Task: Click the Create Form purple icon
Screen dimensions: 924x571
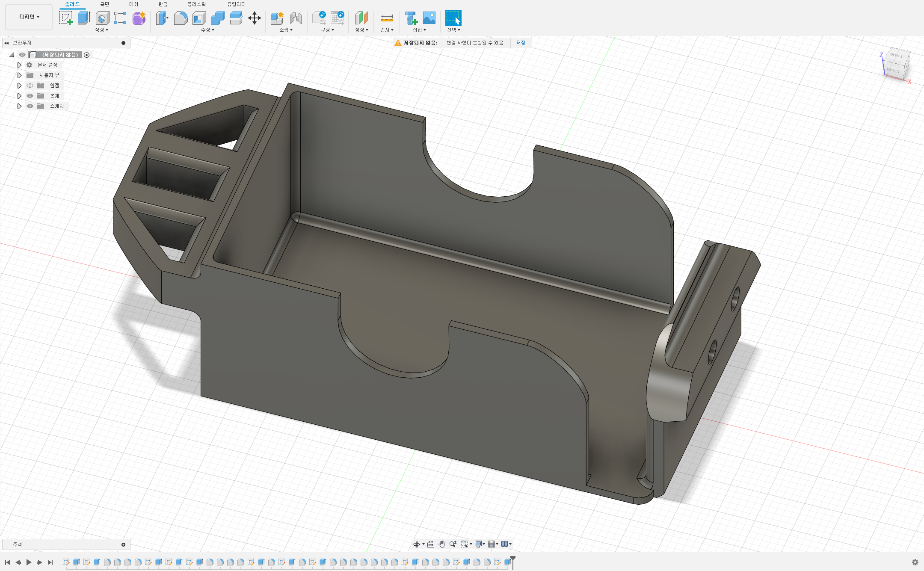Action: coord(139,18)
